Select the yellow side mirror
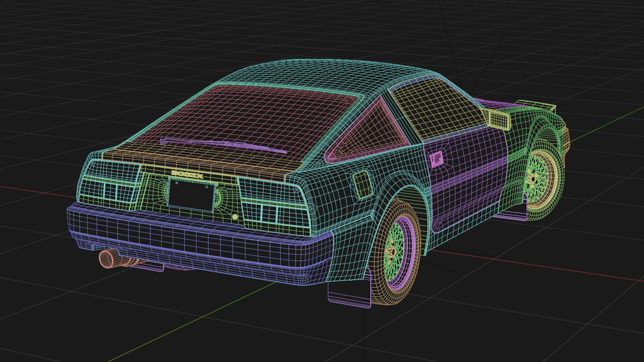The image size is (644, 362). coord(499,119)
